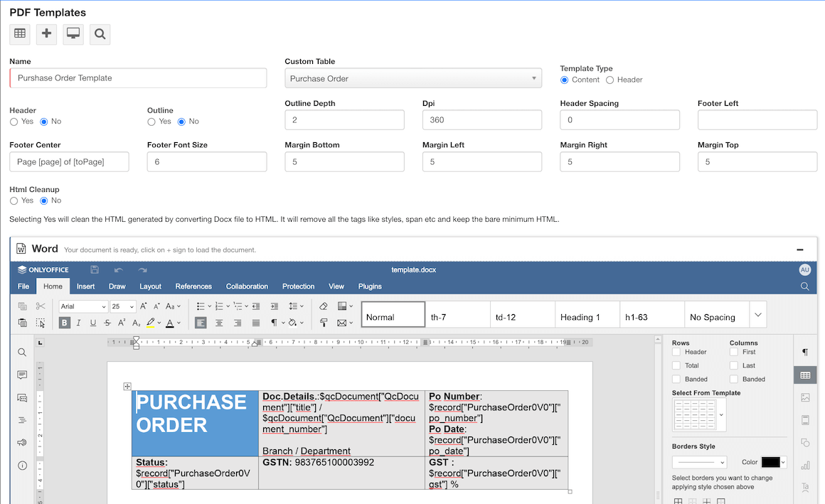Image resolution: width=825 pixels, height=504 pixels.
Task: Click the Name input field
Action: [x=138, y=78]
